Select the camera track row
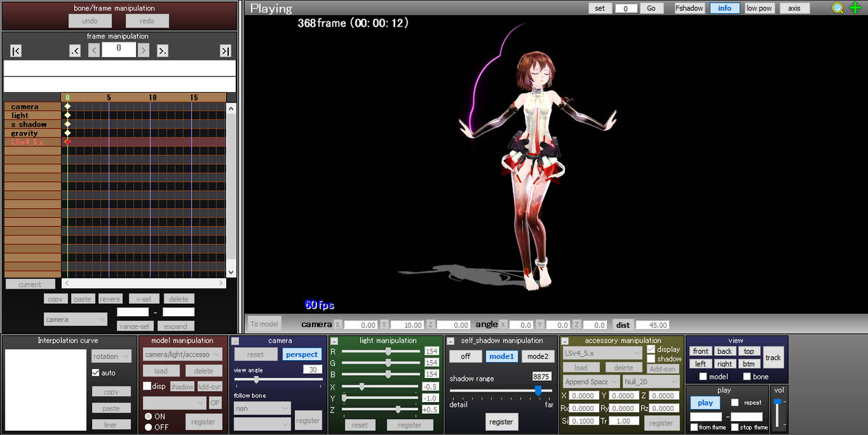The width and height of the screenshot is (868, 435). click(x=32, y=107)
